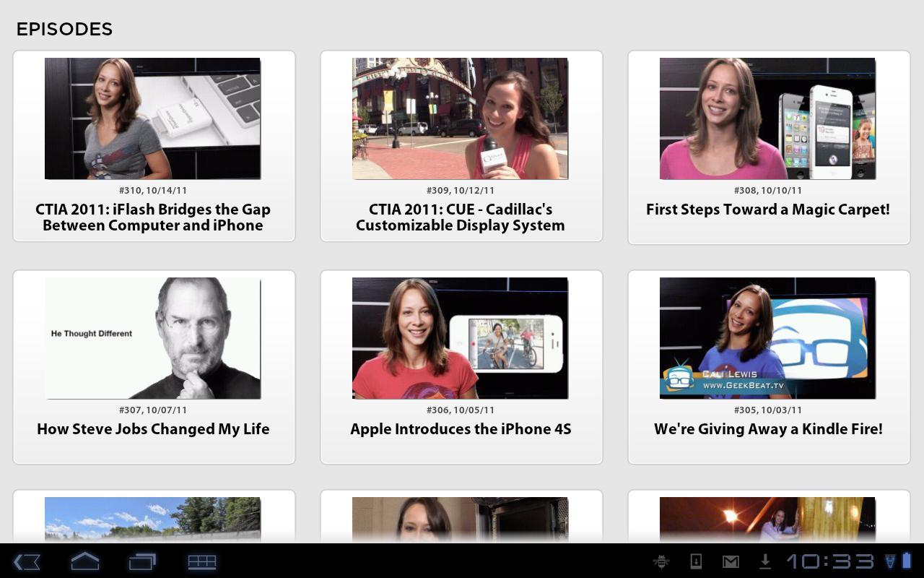Open the partially visible blue sky landscape thumbnail
The image size is (924, 578).
tap(152, 519)
